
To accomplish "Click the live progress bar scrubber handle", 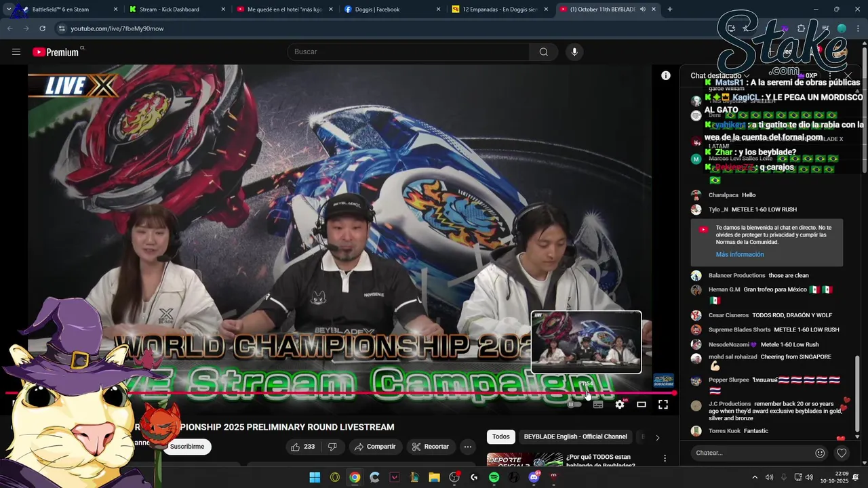I will click(675, 393).
